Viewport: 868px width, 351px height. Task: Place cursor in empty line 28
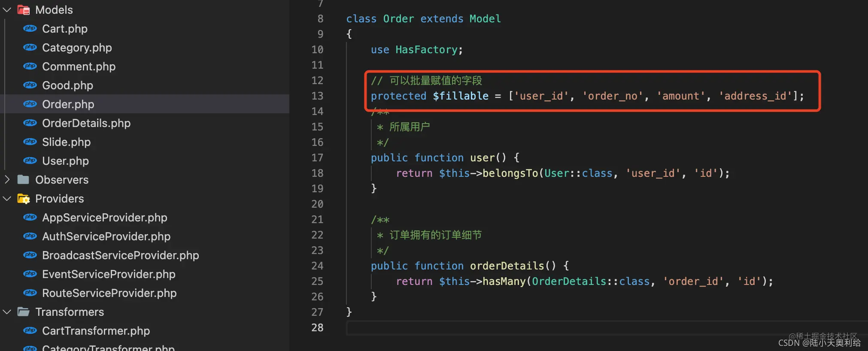607,328
